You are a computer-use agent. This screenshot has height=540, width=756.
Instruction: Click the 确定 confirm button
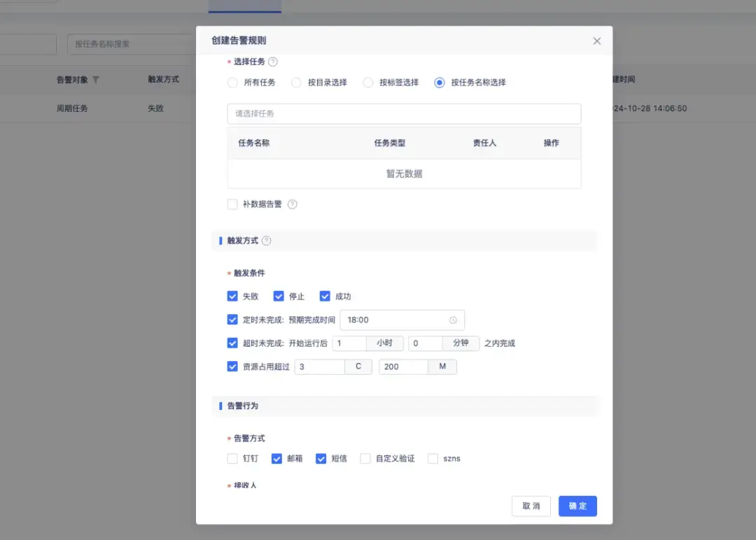click(577, 506)
